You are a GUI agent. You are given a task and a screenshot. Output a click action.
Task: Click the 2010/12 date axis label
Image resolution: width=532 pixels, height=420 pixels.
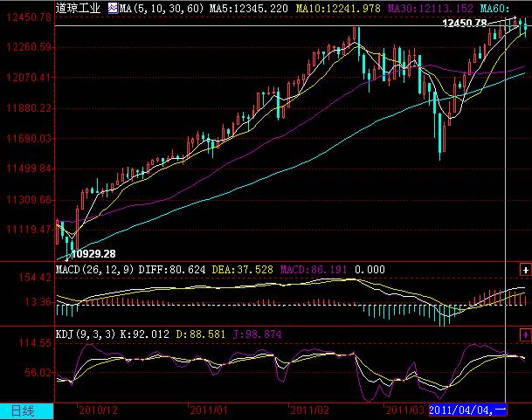point(99,410)
